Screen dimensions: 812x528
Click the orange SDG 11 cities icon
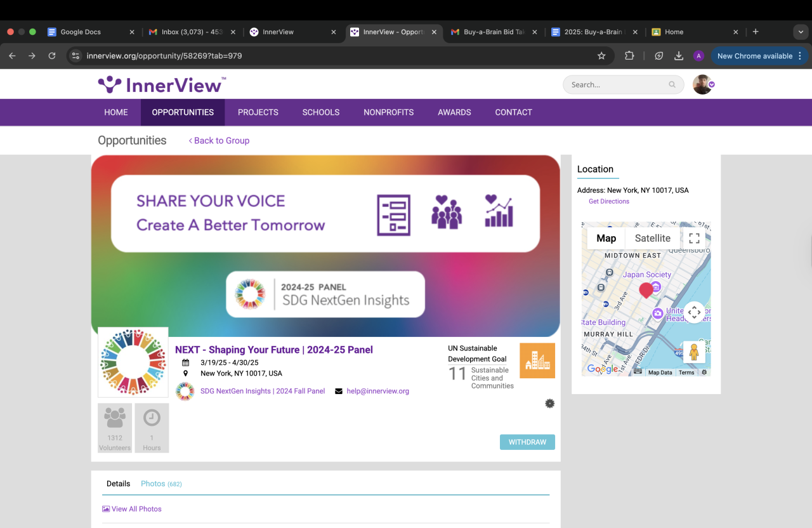pos(537,360)
